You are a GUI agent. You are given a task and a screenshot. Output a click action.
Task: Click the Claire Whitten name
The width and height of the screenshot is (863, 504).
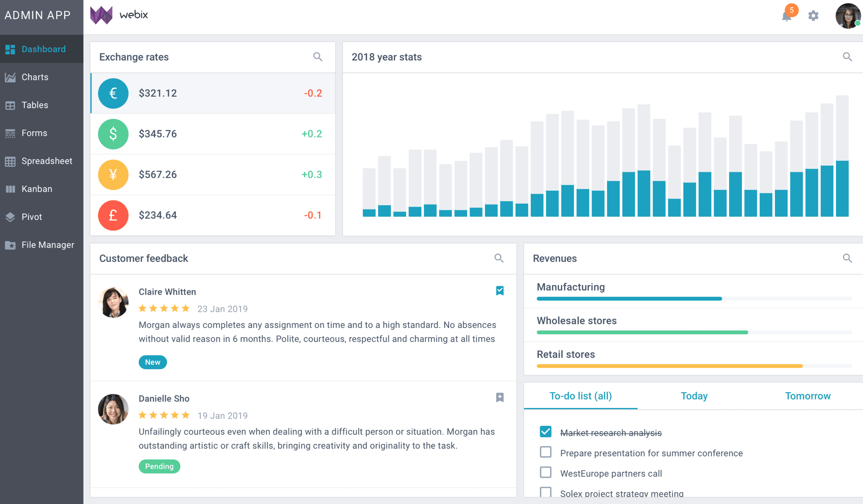[167, 292]
